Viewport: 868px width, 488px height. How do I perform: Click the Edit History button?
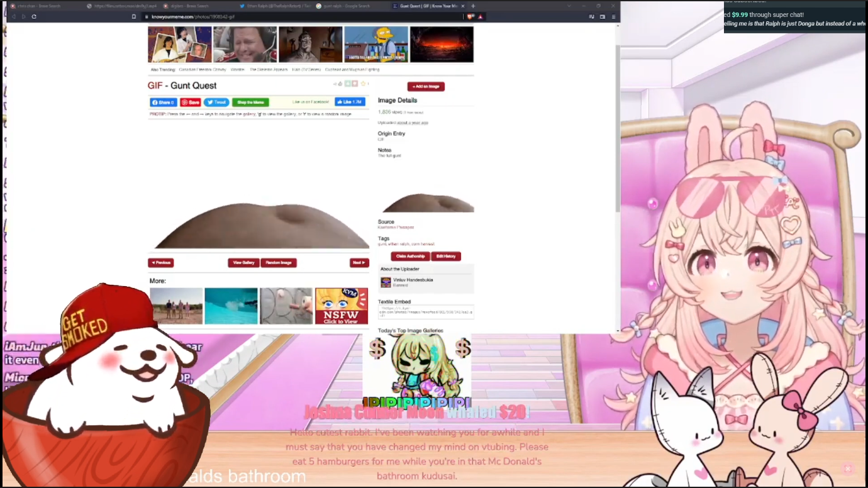(446, 256)
